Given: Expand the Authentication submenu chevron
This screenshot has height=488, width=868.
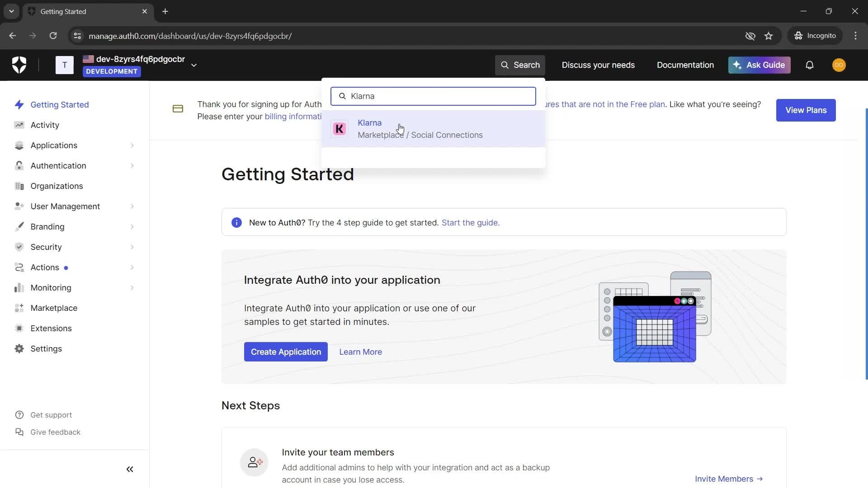Looking at the screenshot, I should (x=132, y=166).
